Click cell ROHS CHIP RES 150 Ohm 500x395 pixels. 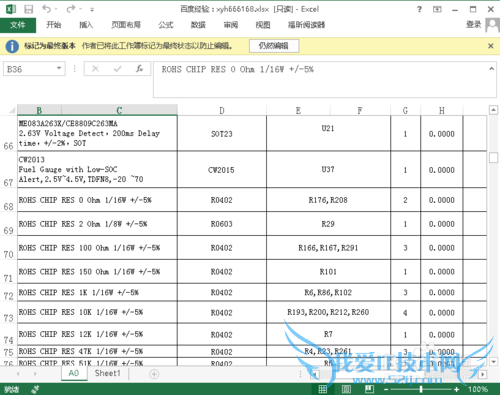click(97, 272)
